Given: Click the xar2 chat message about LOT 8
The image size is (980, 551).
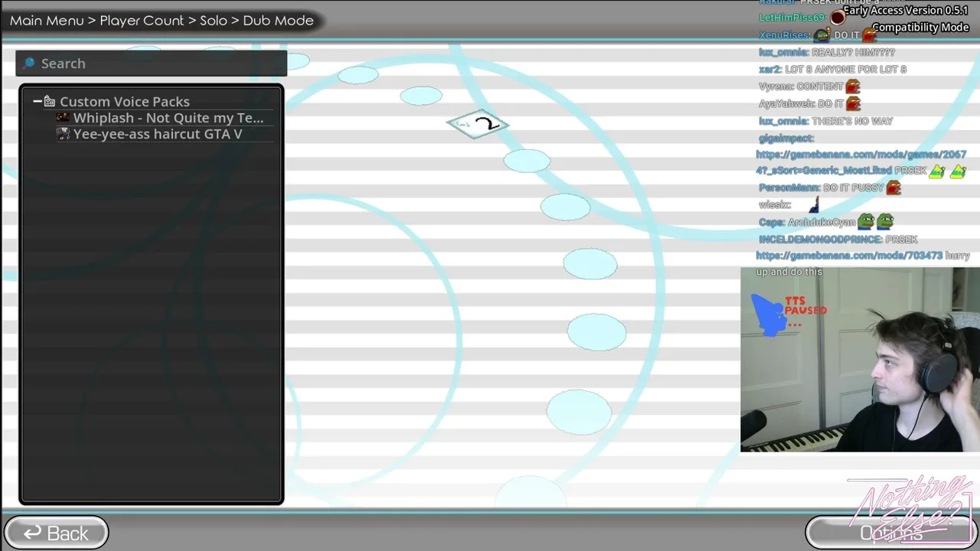Looking at the screenshot, I should pyautogui.click(x=832, y=70).
